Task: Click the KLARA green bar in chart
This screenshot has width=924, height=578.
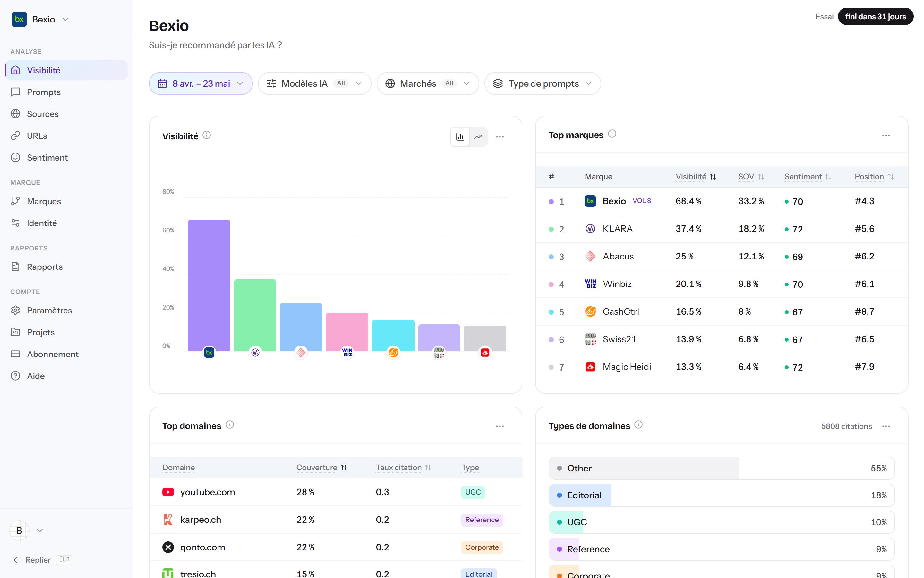Action: coord(255,315)
